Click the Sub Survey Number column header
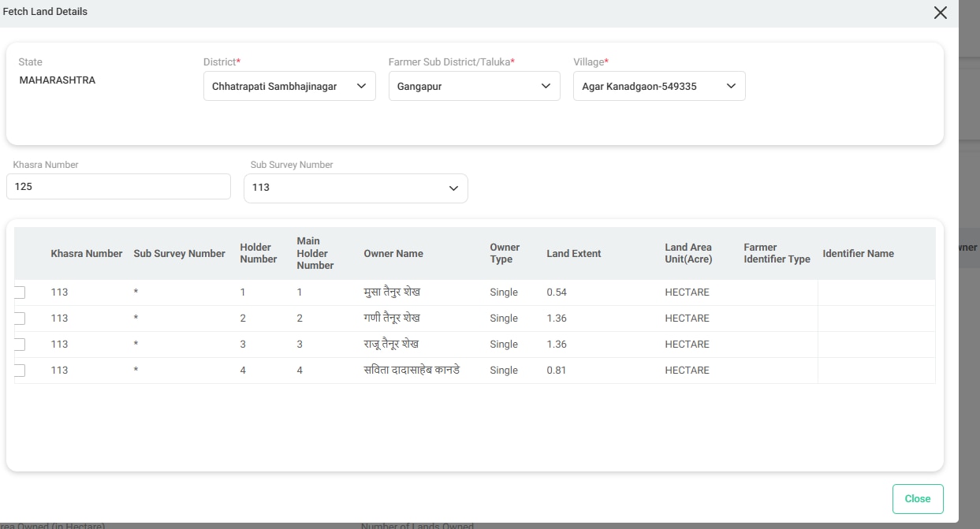980x529 pixels. (180, 254)
